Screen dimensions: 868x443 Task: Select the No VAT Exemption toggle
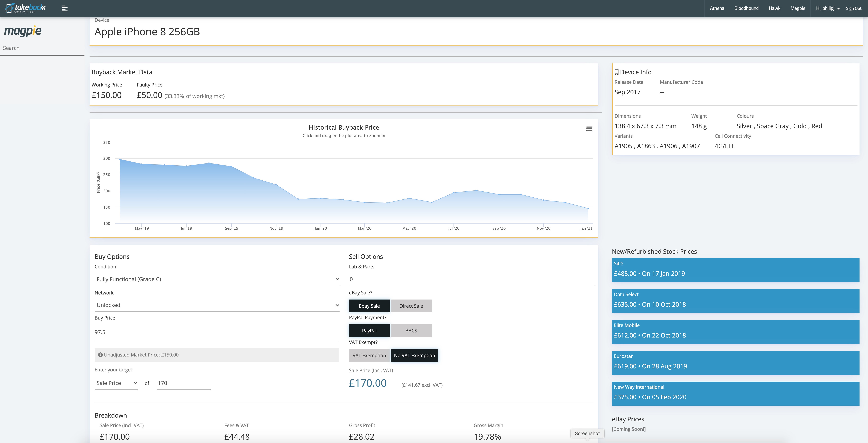(x=414, y=355)
